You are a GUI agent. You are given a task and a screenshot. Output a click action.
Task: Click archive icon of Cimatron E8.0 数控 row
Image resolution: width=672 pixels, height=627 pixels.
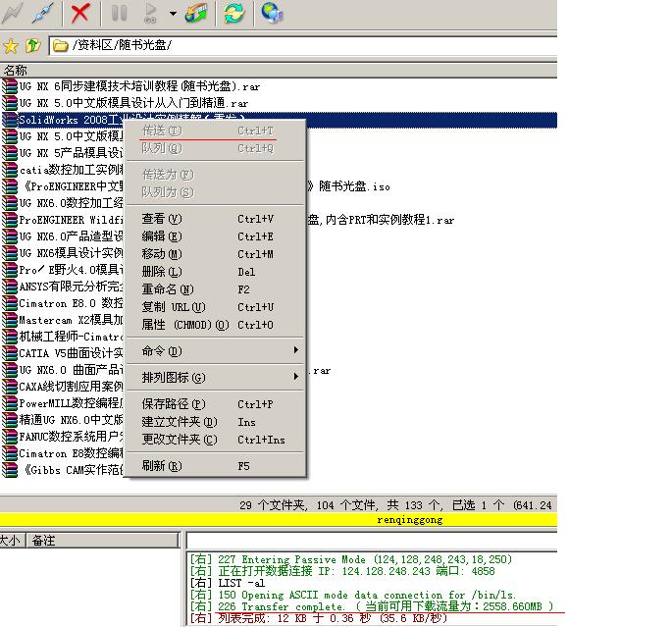[x=10, y=303]
